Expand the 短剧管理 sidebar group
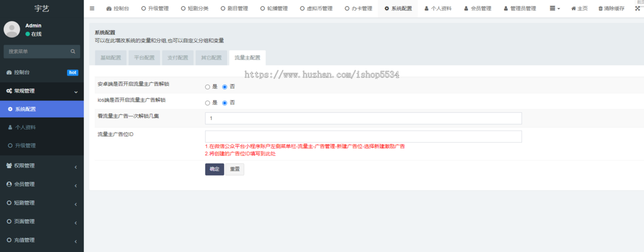 click(42, 203)
